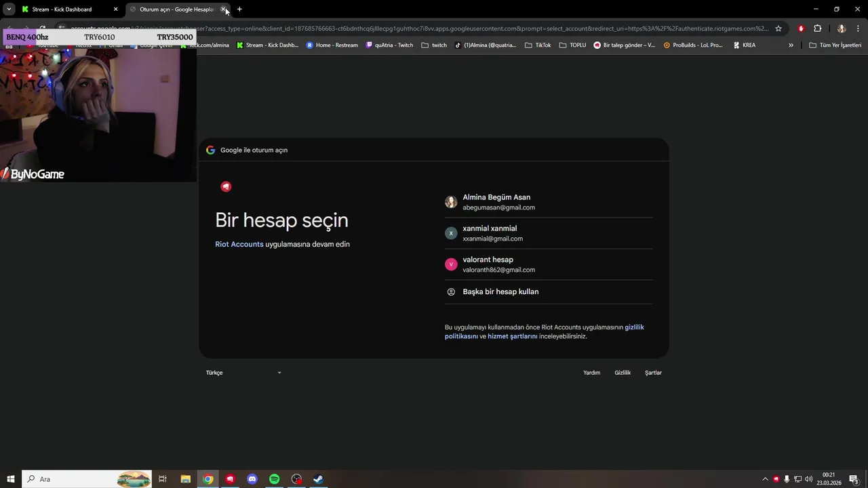Open the network tray icon
868x488 pixels.
(x=798, y=479)
